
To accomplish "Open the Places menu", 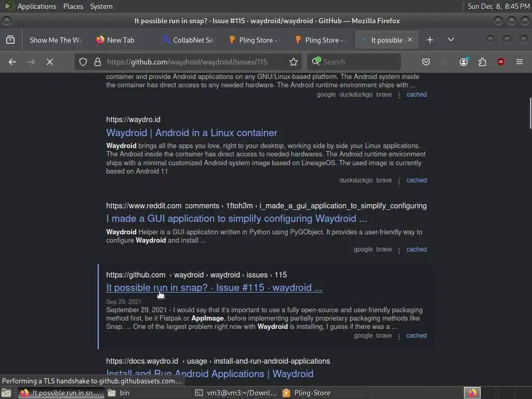I will pos(73,6).
